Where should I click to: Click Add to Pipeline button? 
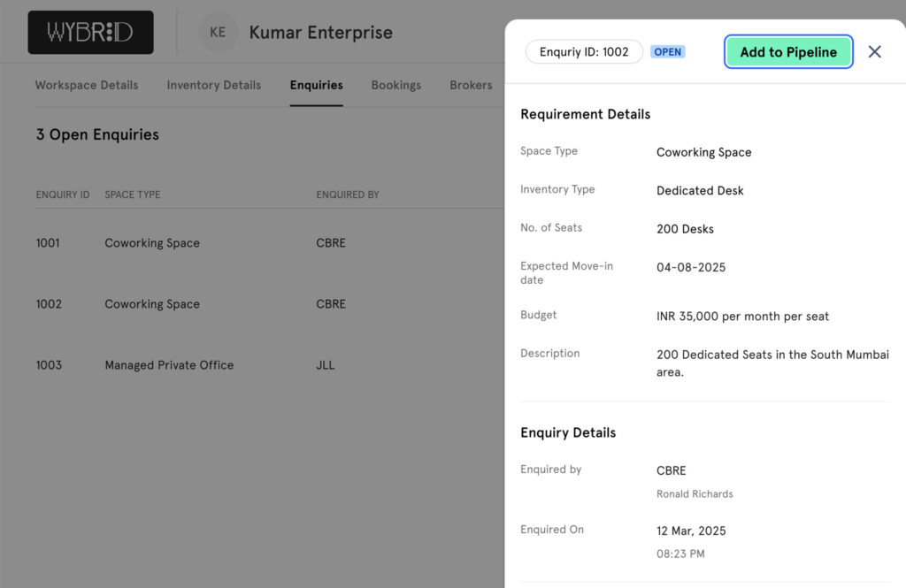pyautogui.click(x=787, y=52)
